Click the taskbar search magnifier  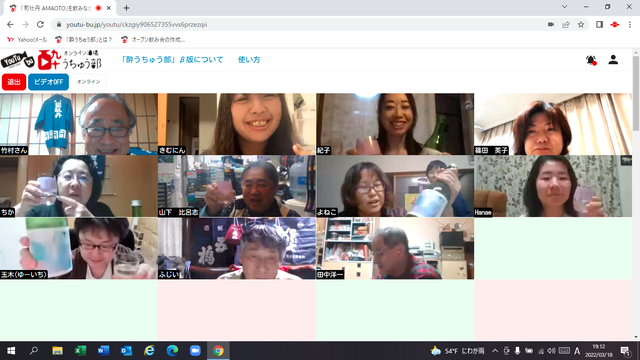34,351
